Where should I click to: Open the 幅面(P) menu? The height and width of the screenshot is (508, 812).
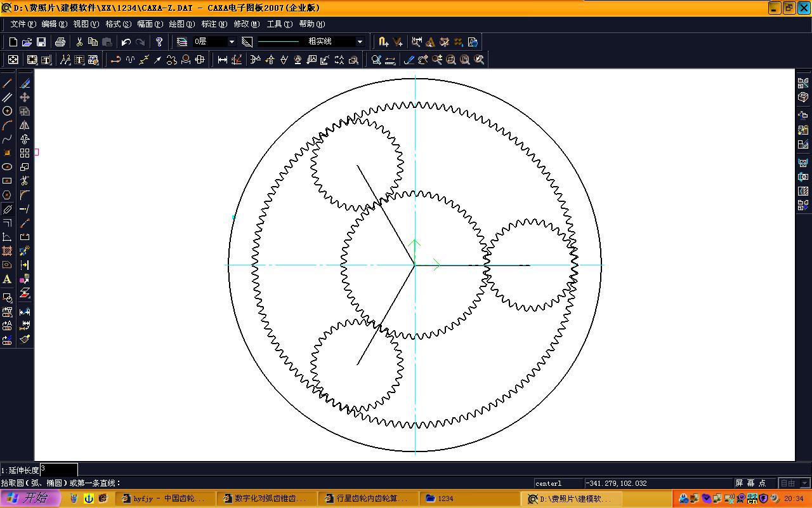[150, 24]
